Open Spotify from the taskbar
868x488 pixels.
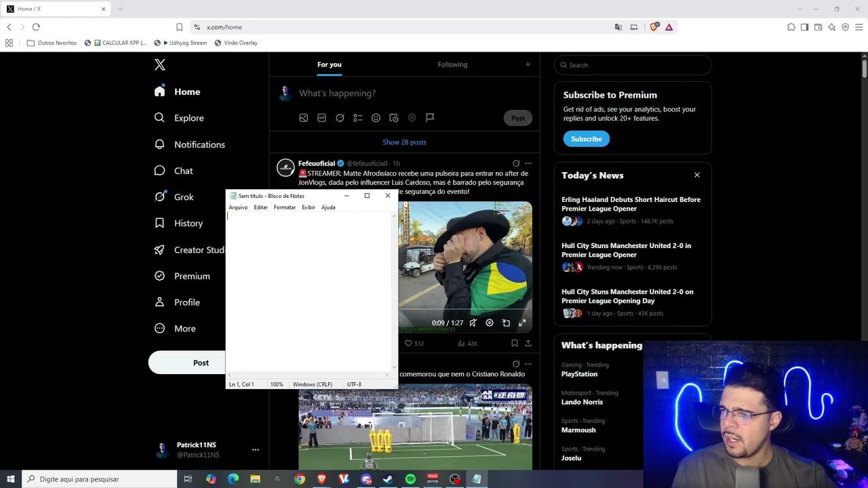[410, 479]
